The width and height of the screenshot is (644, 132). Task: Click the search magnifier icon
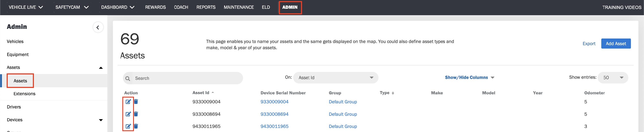(128, 79)
